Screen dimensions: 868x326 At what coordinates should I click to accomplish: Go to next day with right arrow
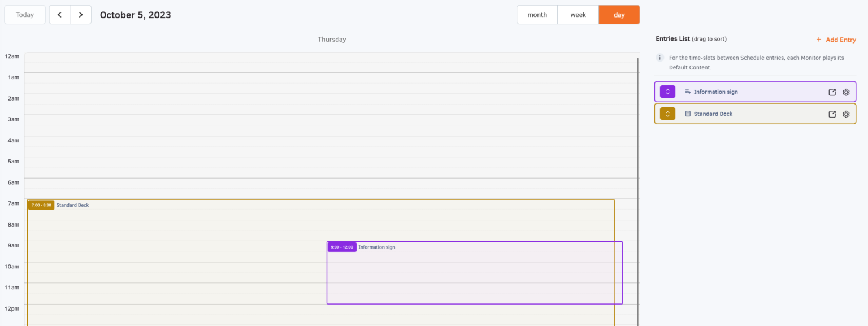81,14
